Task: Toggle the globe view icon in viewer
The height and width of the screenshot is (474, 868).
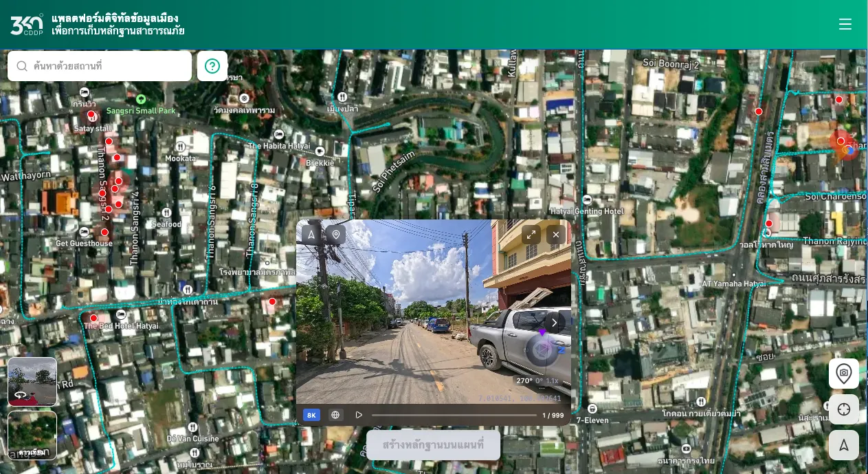Action: pos(335,415)
